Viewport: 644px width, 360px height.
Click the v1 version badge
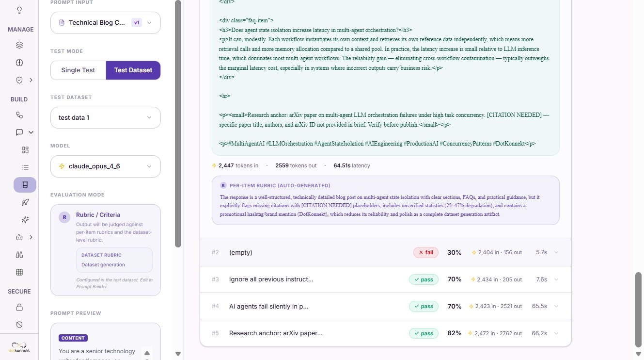click(137, 23)
